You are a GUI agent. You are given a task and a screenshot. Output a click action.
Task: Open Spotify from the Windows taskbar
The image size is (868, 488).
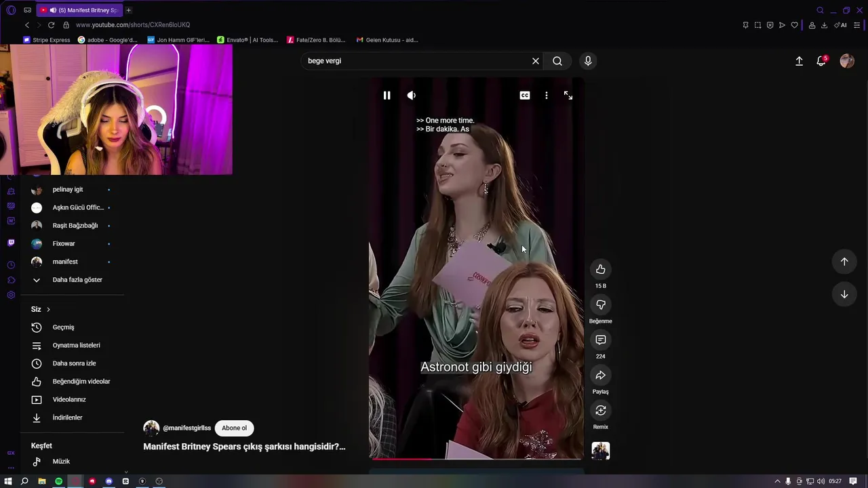[58, 481]
